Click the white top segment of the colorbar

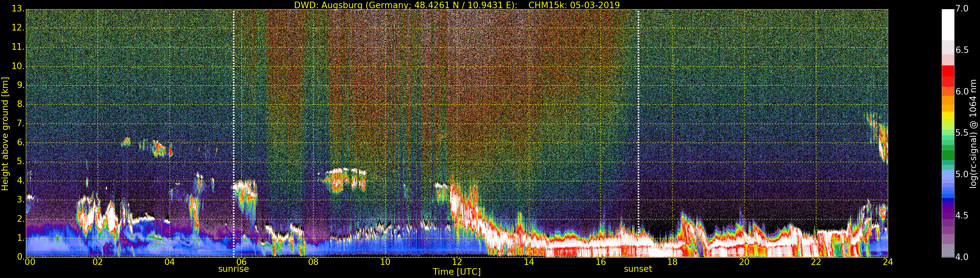pyautogui.click(x=948, y=25)
